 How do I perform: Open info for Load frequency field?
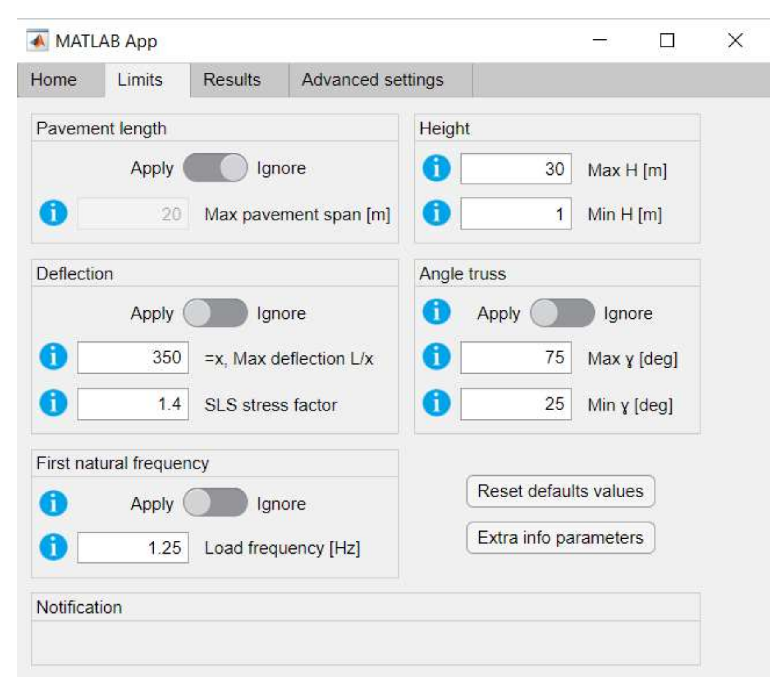pyautogui.click(x=53, y=547)
